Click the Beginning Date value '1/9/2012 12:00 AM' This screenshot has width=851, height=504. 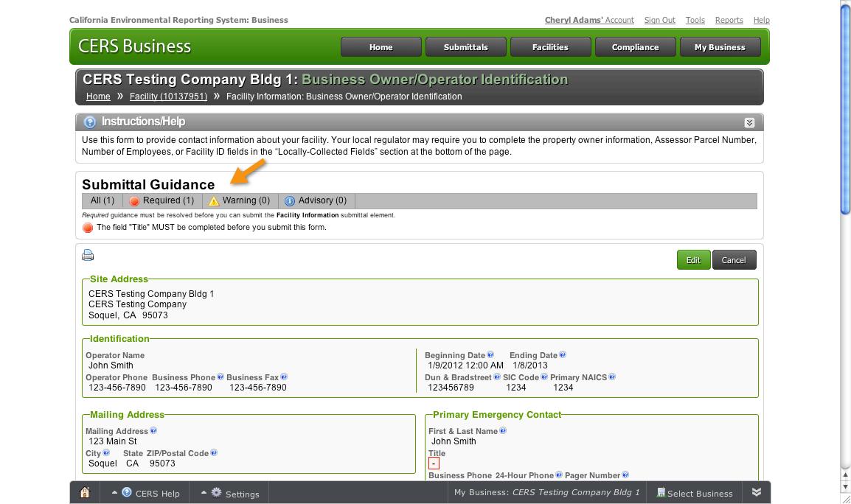465,365
